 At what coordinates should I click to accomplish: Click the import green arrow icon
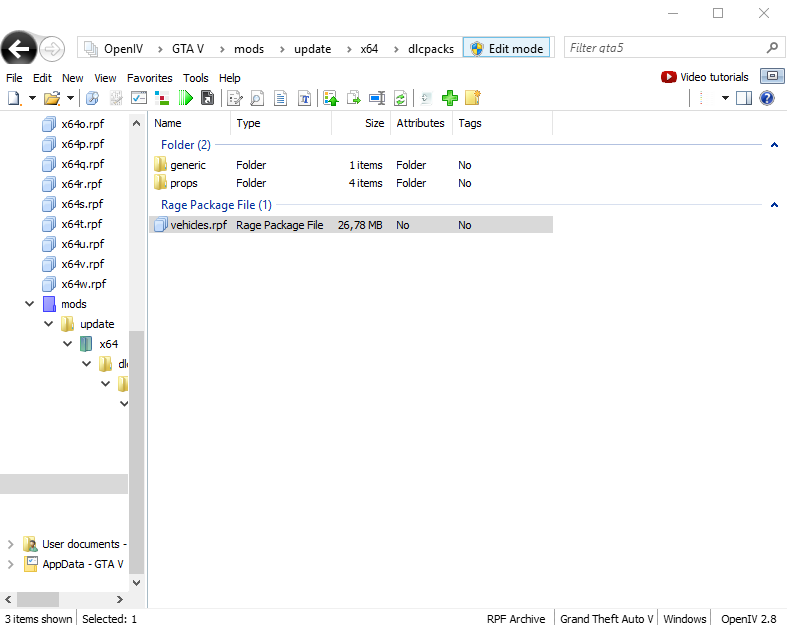coord(331,98)
